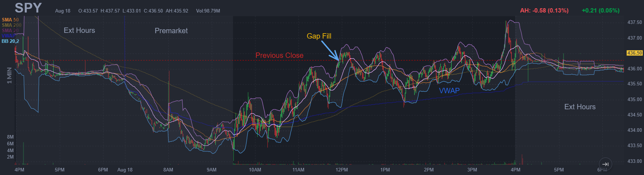644x175 pixels.
Task: Click the Vol:98.79M header value
Action: pos(208,11)
